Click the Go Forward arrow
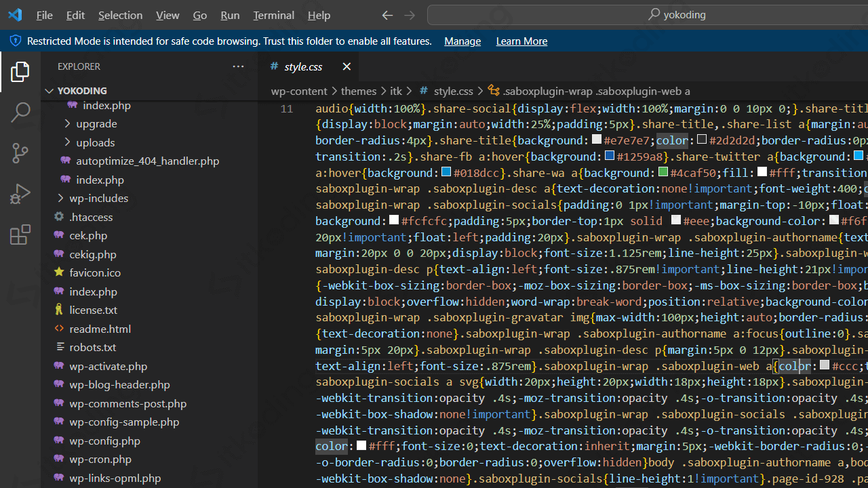The image size is (868, 488). [x=410, y=15]
